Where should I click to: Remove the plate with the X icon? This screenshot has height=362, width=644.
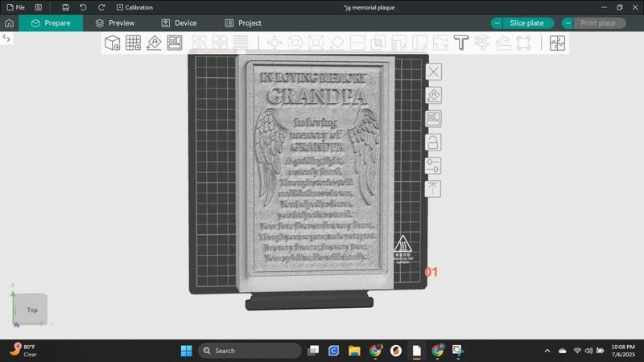click(433, 72)
